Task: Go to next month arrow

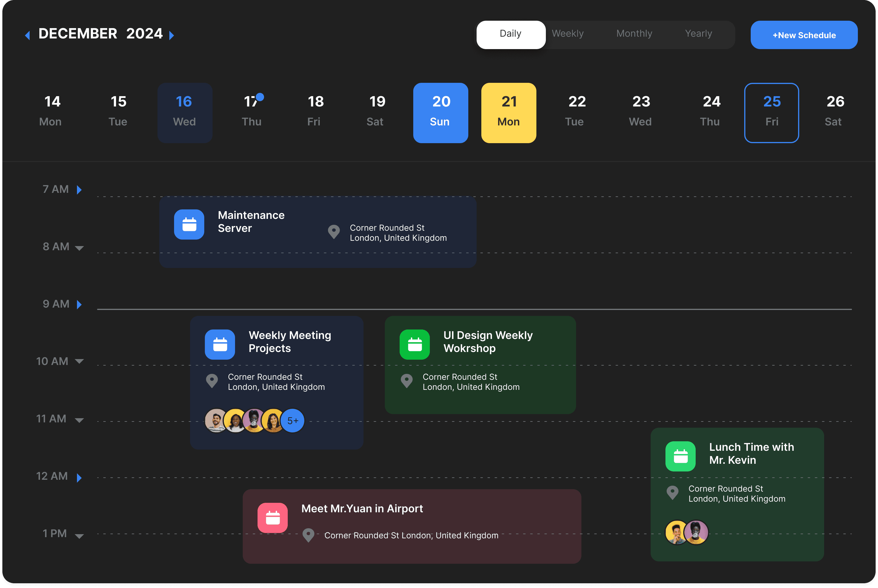Action: coord(171,35)
